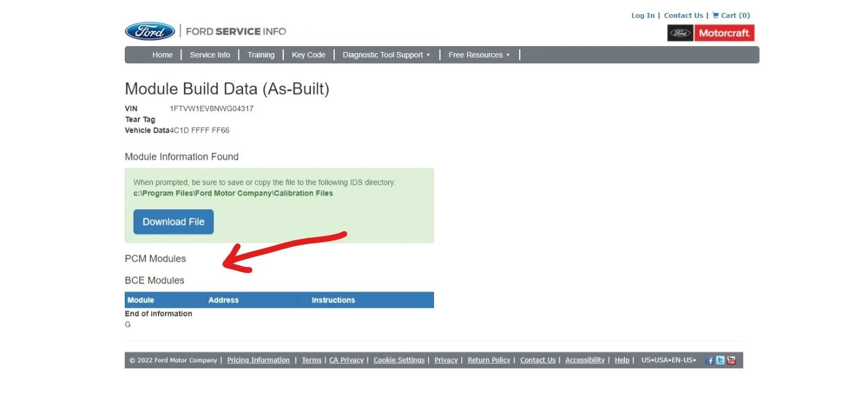The height and width of the screenshot is (410, 868).
Task: Open the Accessibility footer link
Action: click(585, 360)
